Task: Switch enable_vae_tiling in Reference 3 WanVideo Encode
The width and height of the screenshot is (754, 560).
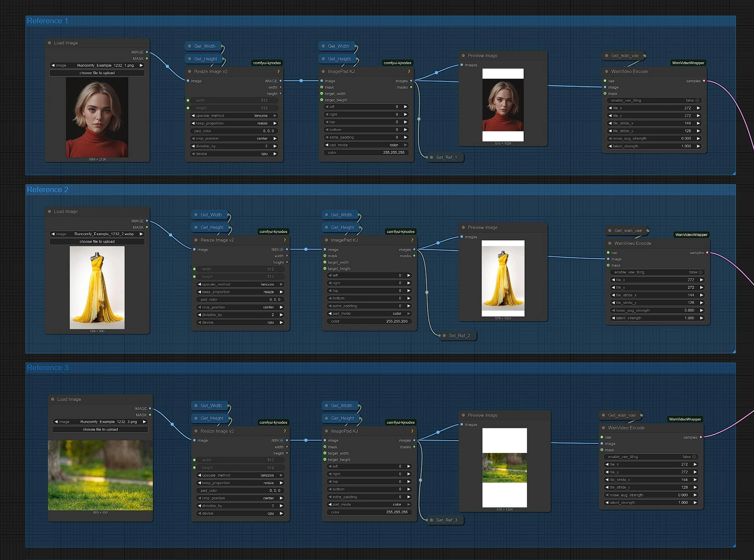Action: coord(651,457)
